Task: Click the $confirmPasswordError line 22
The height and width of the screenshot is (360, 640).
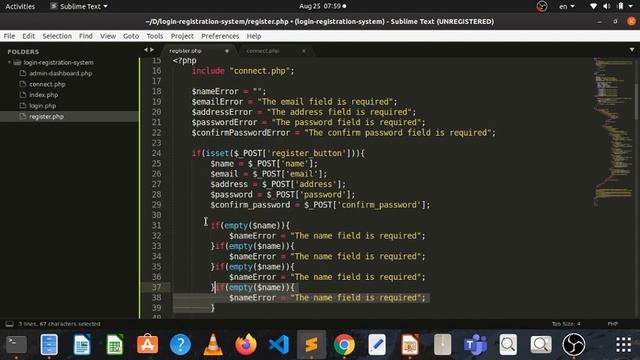Action: pos(343,133)
